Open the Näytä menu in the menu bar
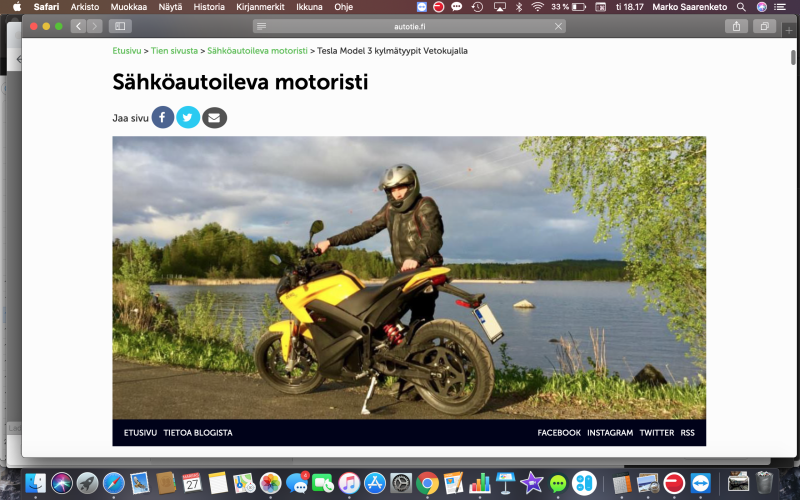Image resolution: width=800 pixels, height=500 pixels. click(170, 7)
